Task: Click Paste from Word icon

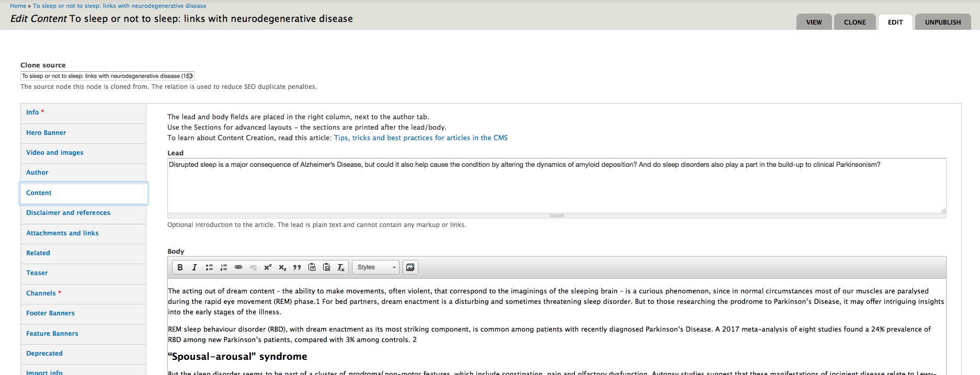Action: click(x=326, y=267)
